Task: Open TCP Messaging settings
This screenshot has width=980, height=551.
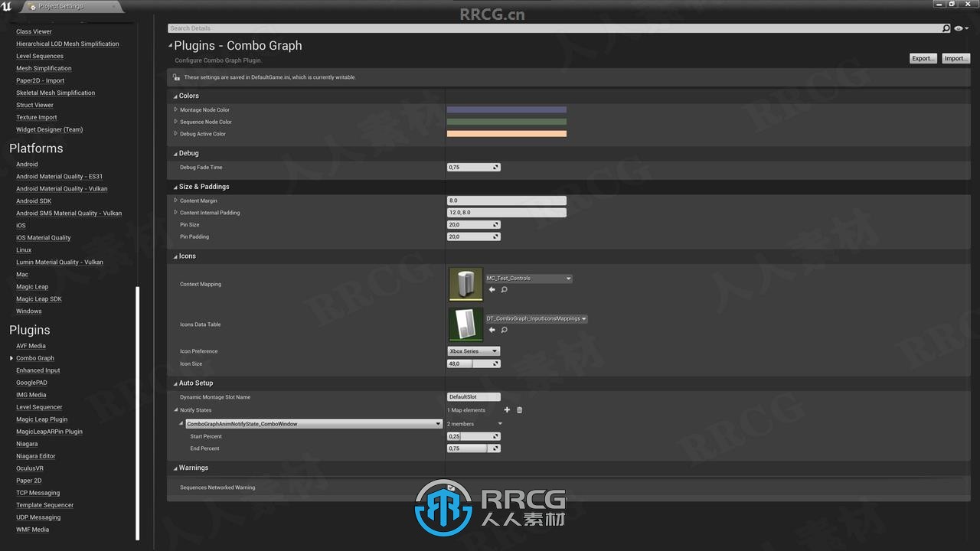Action: 38,493
